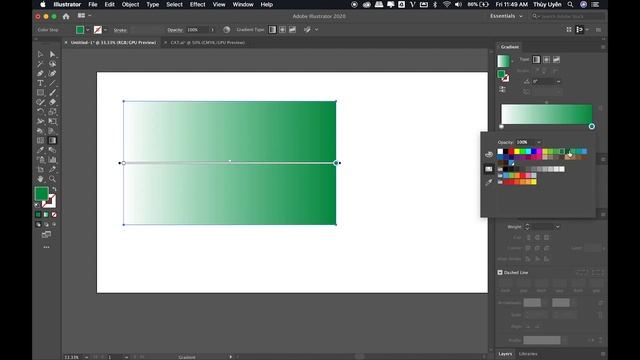Switch to the CAT.ai document tab
This screenshot has width=640, height=360.
tap(208, 42)
